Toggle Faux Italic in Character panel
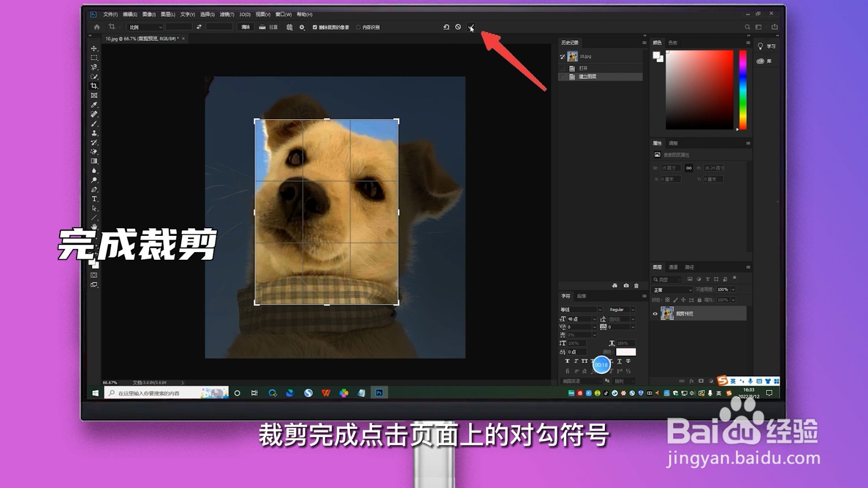868x488 pixels. point(576,361)
